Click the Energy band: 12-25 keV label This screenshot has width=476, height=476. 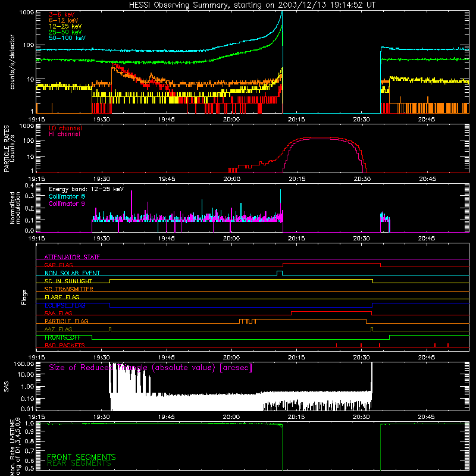point(86,189)
